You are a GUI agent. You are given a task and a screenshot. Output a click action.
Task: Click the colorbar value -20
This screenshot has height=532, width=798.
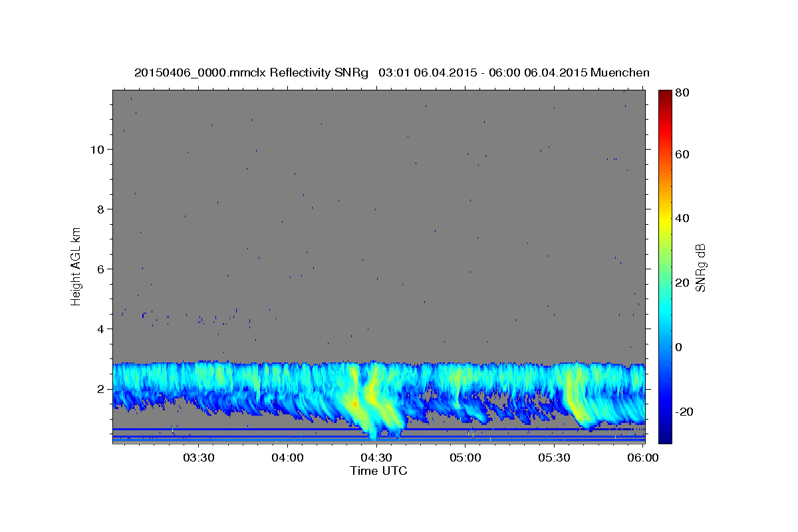[x=683, y=412]
